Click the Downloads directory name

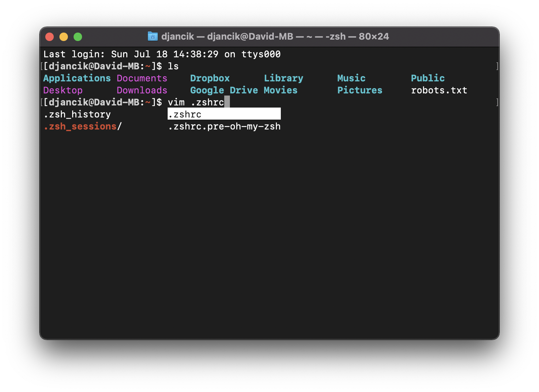click(x=142, y=90)
